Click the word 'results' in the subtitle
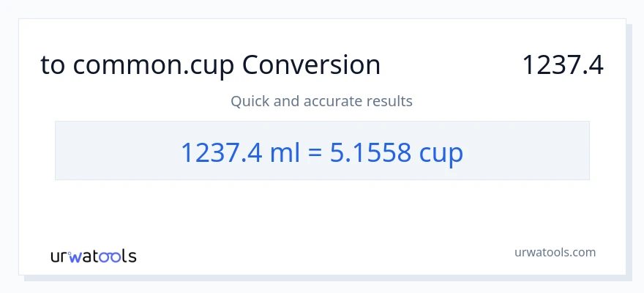The width and height of the screenshot is (644, 293). [388, 101]
